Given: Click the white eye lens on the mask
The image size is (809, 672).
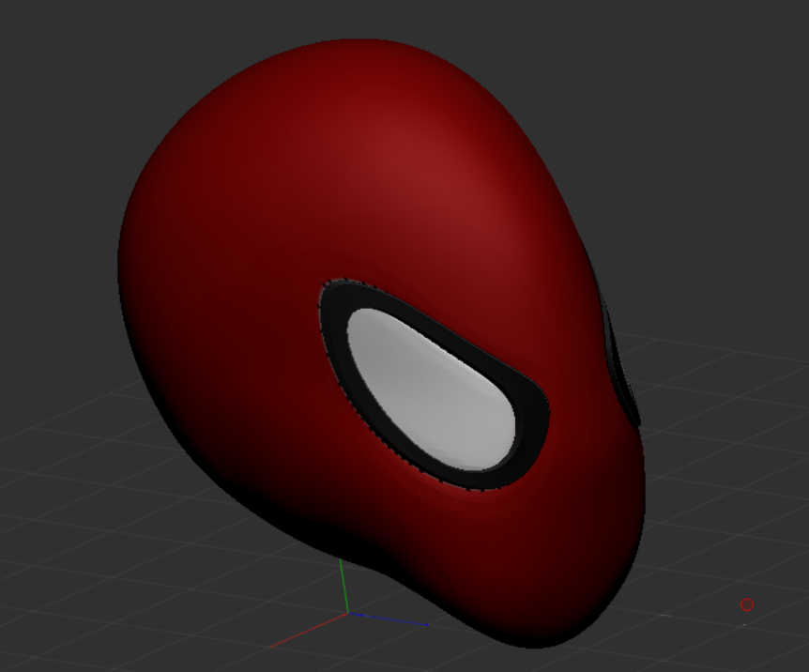Looking at the screenshot, I should (x=433, y=392).
